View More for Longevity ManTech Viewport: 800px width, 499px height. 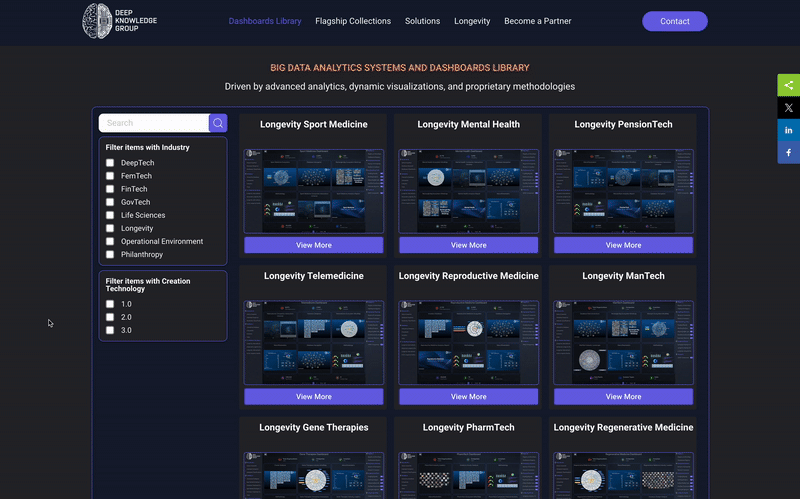click(x=623, y=396)
